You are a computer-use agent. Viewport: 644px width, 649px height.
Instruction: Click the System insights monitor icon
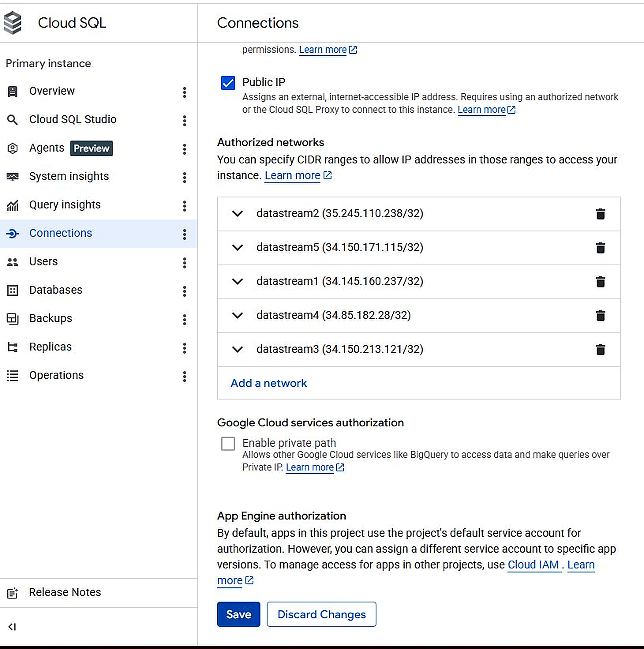[x=13, y=176]
